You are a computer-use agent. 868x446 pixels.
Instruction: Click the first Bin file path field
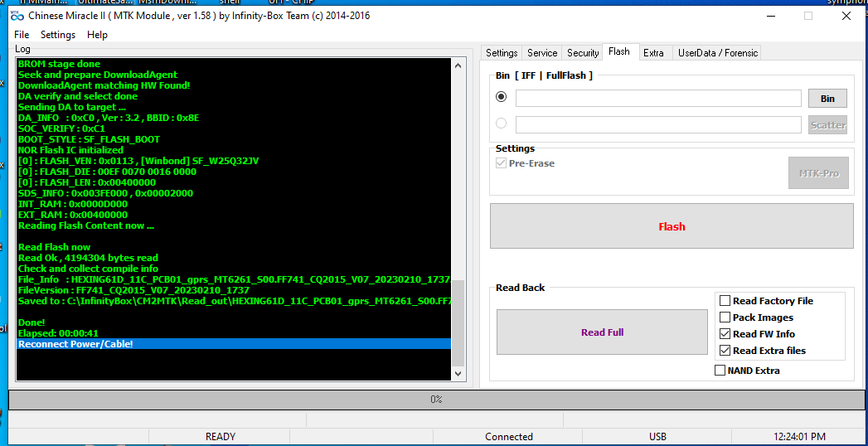(658, 99)
